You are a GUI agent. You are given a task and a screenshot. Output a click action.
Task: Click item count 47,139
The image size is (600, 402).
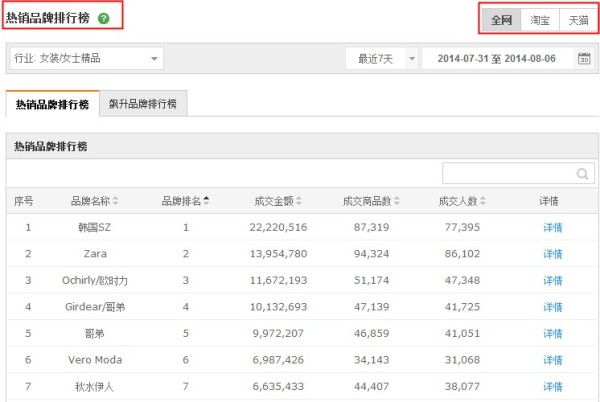(x=371, y=307)
